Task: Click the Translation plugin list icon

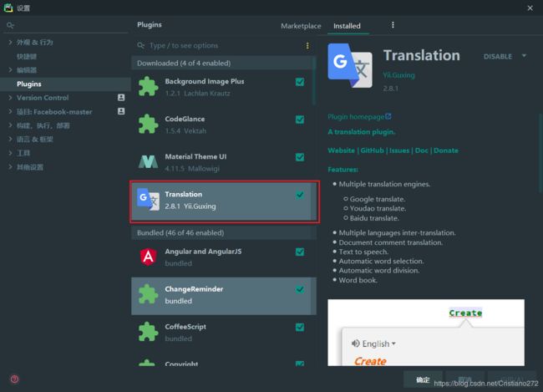Action: (x=148, y=199)
